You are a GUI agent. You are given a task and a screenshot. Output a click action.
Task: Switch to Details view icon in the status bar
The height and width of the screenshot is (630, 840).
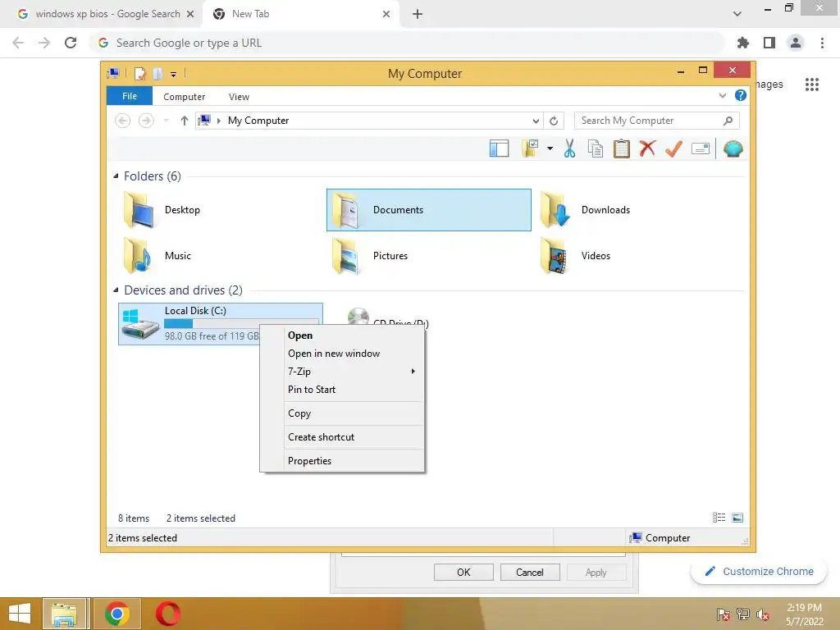click(x=719, y=517)
